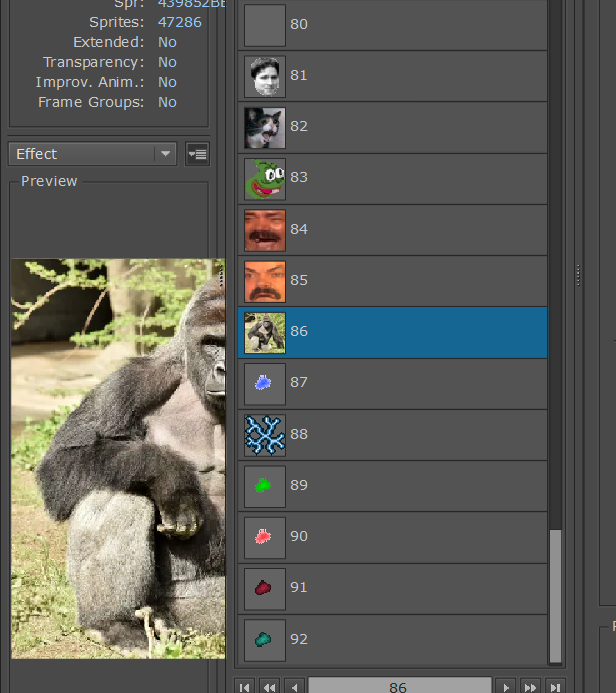The width and height of the screenshot is (616, 693).
Task: Select the empty effect item 80
Action: [392, 25]
